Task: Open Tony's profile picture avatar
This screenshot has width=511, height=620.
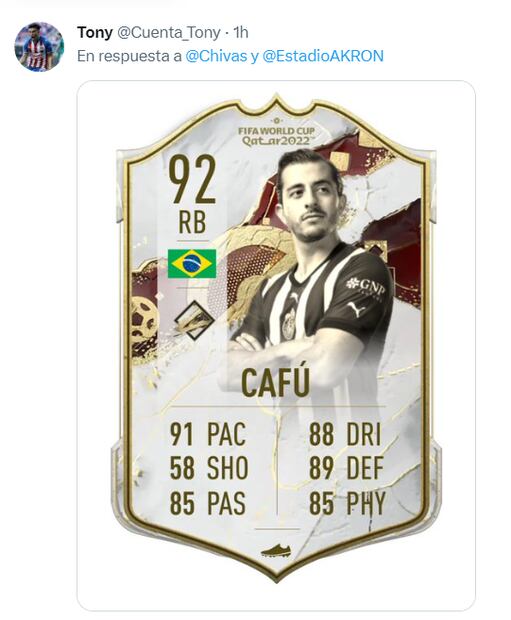Action: click(39, 47)
